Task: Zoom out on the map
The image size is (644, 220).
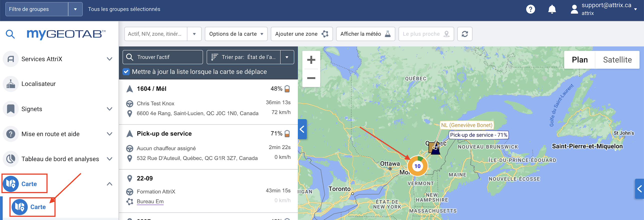Action: pyautogui.click(x=311, y=78)
